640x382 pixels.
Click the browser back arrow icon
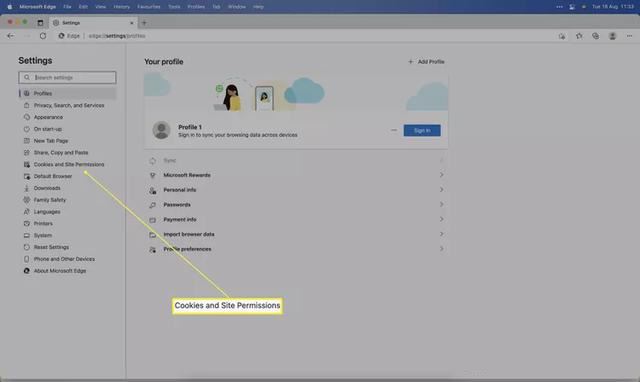pyautogui.click(x=11, y=36)
